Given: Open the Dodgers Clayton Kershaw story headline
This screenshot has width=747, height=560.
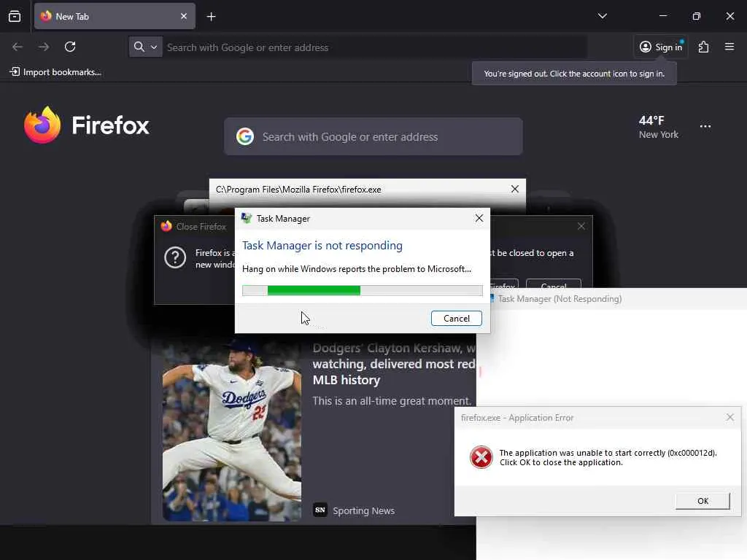Looking at the screenshot, I should 394,364.
